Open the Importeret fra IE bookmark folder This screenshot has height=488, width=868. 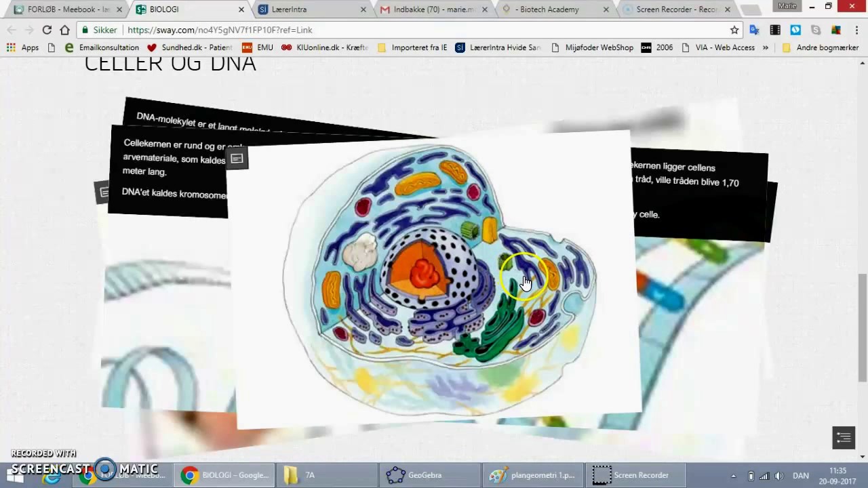[x=412, y=47]
